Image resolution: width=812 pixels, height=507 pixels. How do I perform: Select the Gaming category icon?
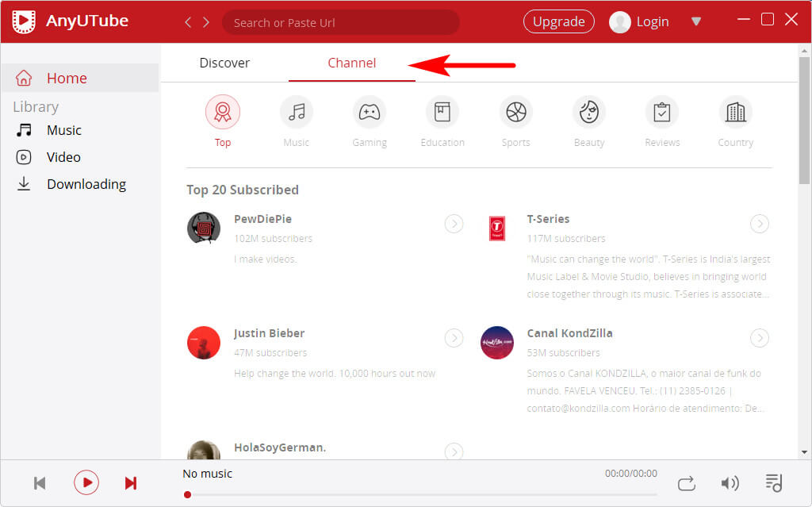pos(370,112)
